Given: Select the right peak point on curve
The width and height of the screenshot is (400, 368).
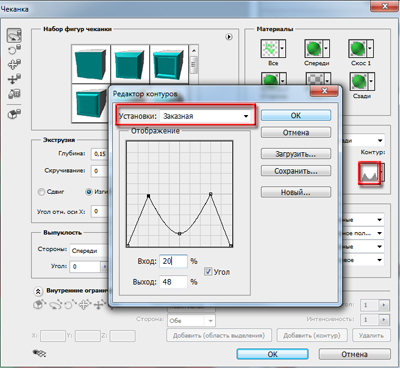Looking at the screenshot, I should coord(210,194).
